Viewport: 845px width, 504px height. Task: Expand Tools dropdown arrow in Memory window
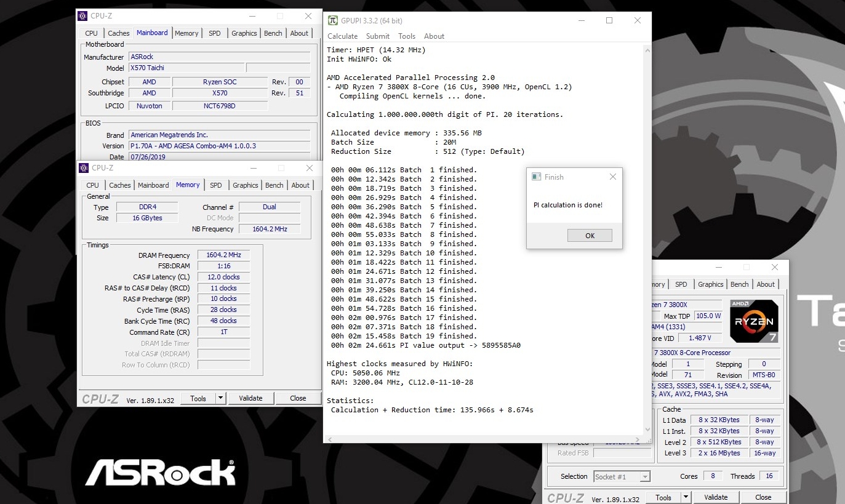220,398
